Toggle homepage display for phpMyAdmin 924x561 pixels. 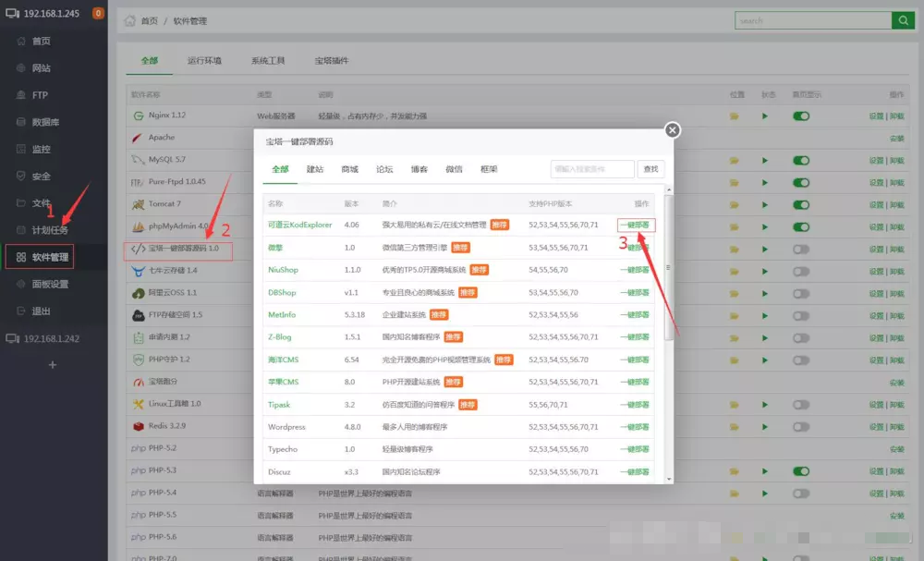[x=801, y=226]
